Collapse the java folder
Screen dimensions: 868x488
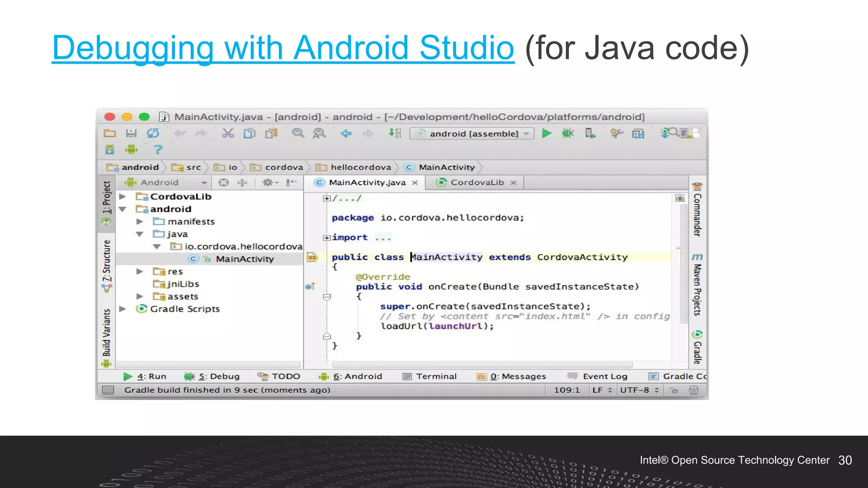coord(139,234)
